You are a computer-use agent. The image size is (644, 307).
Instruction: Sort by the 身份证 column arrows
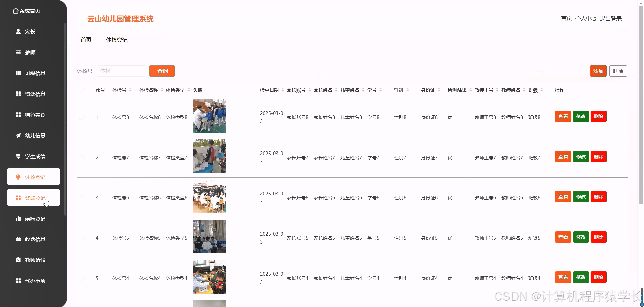click(x=439, y=90)
